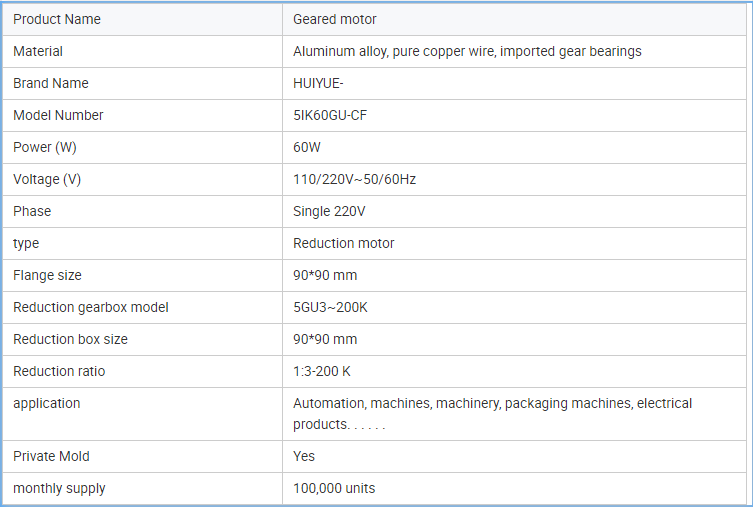753x507 pixels.
Task: Click model number "5IK60GU-CF"
Action: (330, 115)
